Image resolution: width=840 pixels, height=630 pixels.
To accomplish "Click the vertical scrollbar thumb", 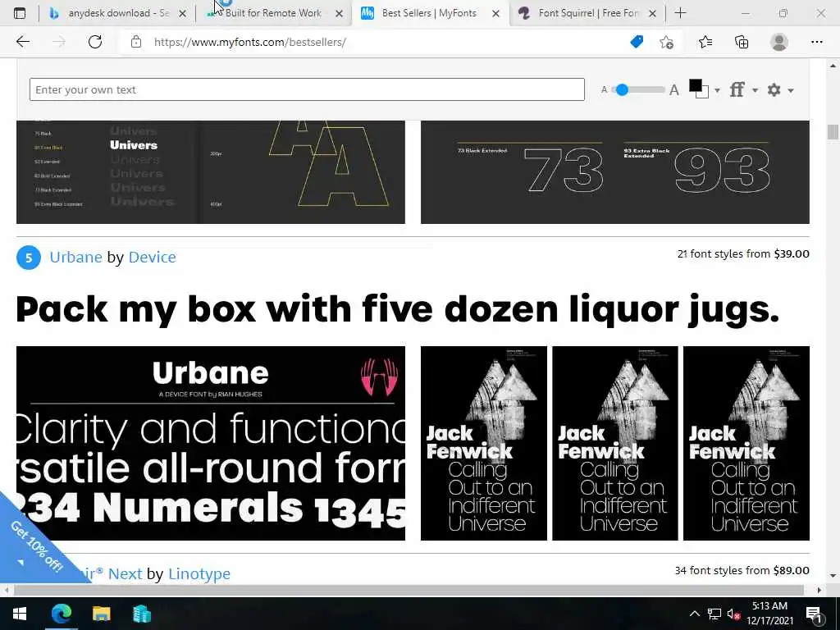I will click(x=833, y=131).
